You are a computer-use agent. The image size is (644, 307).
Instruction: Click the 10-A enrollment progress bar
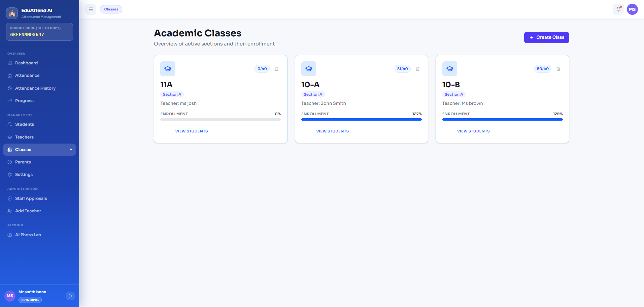pos(361,119)
